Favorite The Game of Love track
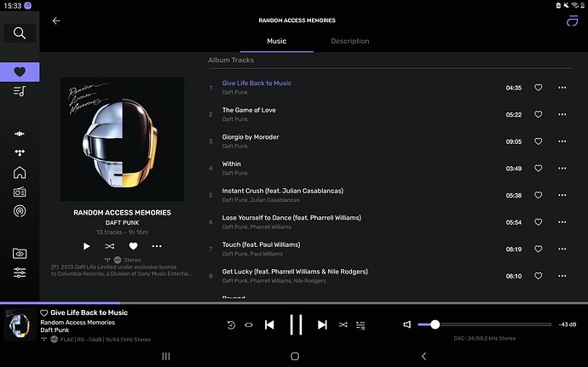Screen dimensions: 588x367 coord(538,114)
